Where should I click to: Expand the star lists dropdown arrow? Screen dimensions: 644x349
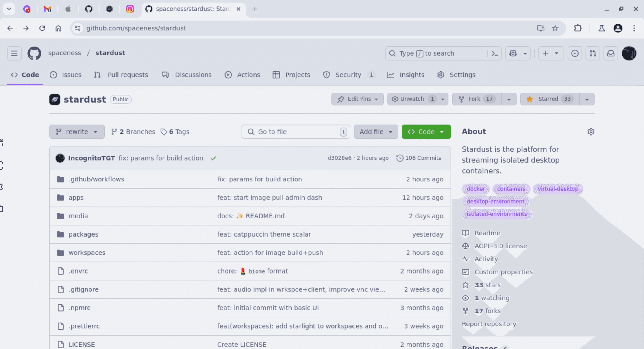(x=587, y=99)
